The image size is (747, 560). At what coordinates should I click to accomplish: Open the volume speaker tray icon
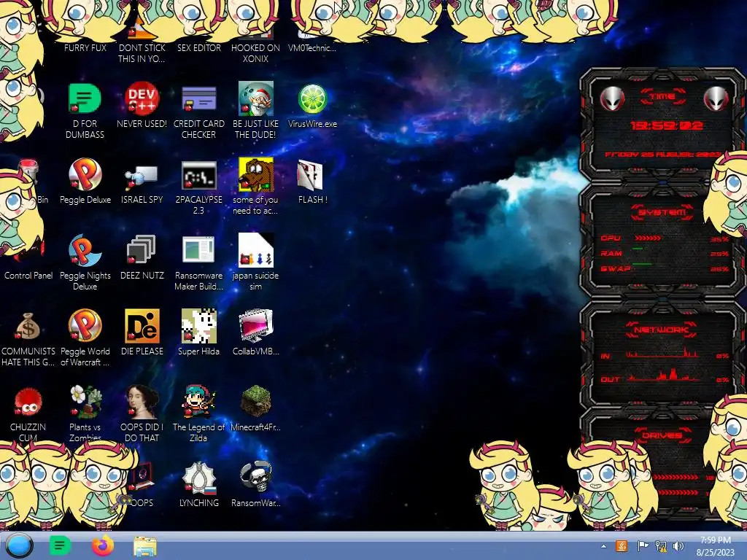click(x=678, y=545)
